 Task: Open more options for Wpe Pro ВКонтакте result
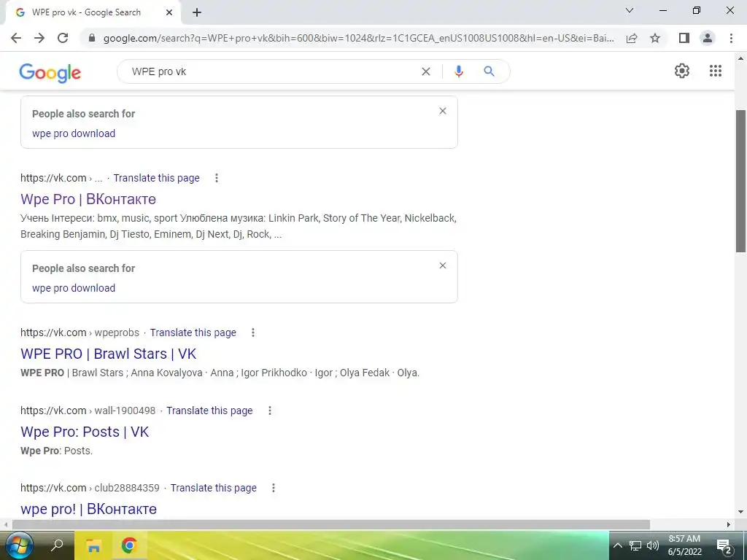pyautogui.click(x=216, y=178)
